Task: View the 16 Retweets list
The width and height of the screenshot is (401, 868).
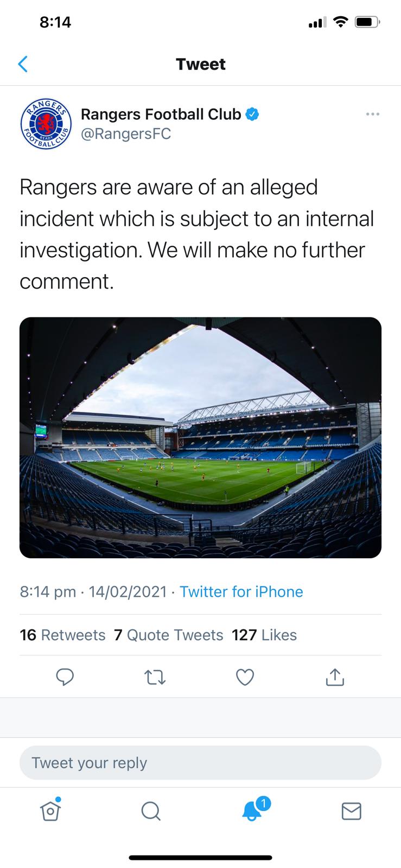Action: click(62, 635)
